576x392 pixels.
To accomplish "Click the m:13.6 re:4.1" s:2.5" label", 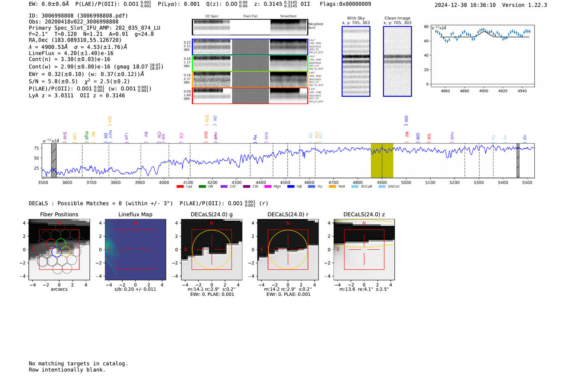I will click(x=364, y=289).
